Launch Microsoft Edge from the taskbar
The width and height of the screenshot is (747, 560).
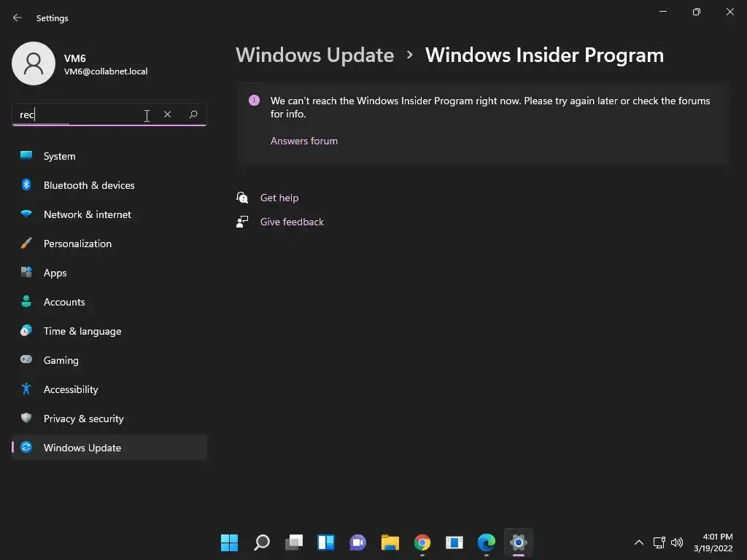pos(487,542)
